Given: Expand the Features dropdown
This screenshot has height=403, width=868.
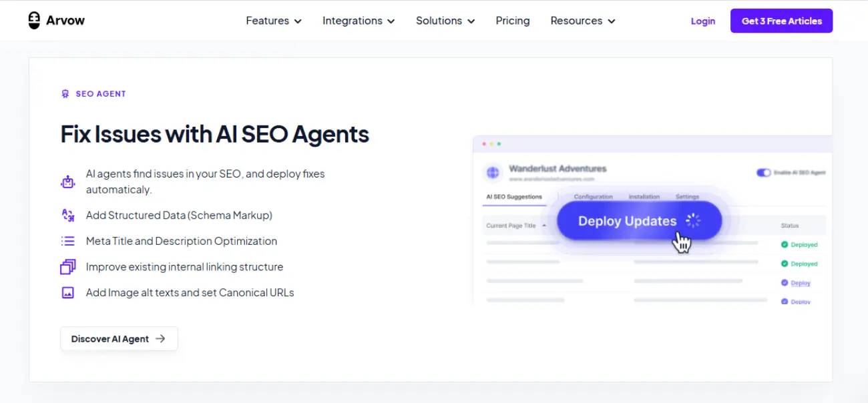Looking at the screenshot, I should pyautogui.click(x=273, y=21).
